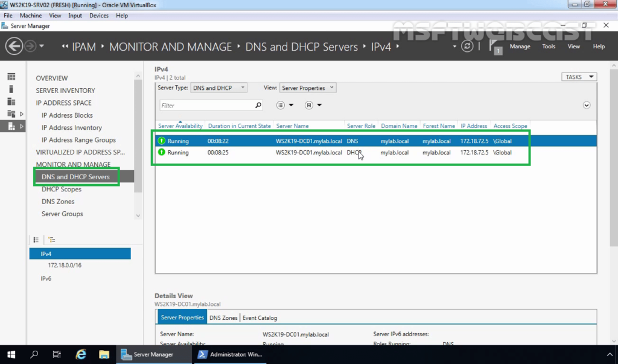The width and height of the screenshot is (618, 364).
Task: Open the OVERVIEW page
Action: point(52,78)
